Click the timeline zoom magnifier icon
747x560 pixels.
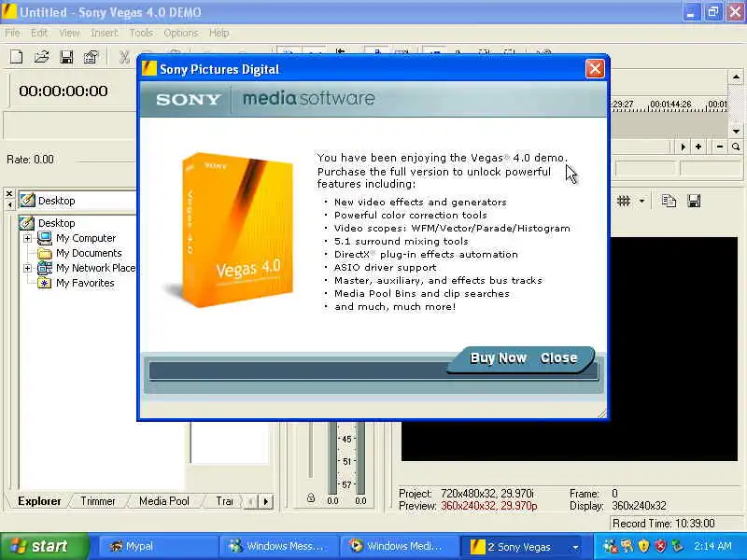coord(736,147)
